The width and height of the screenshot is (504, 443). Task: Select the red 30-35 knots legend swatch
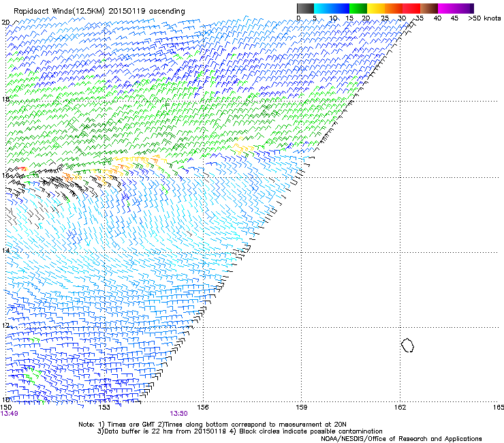[x=411, y=8]
